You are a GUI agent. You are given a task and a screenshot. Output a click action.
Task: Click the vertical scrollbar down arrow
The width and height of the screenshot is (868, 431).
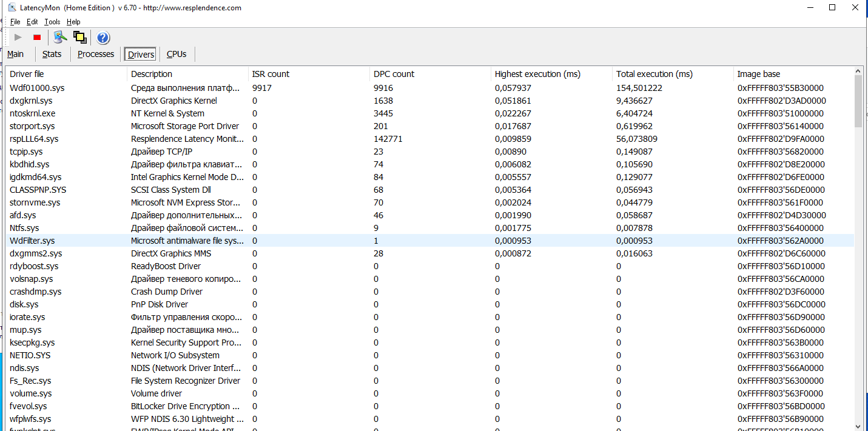pyautogui.click(x=858, y=426)
